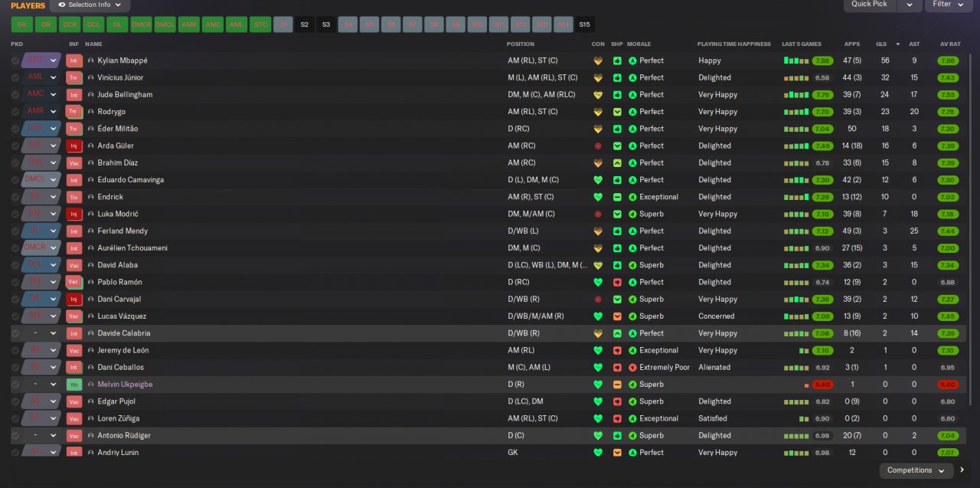Click Arda Güler's red condition icon
The width and height of the screenshot is (980, 488).
598,146
